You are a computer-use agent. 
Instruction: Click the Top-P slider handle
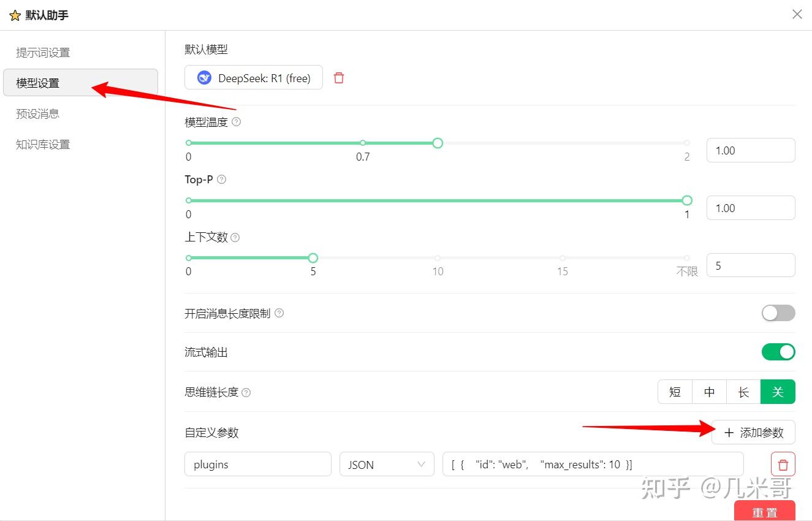pos(687,200)
